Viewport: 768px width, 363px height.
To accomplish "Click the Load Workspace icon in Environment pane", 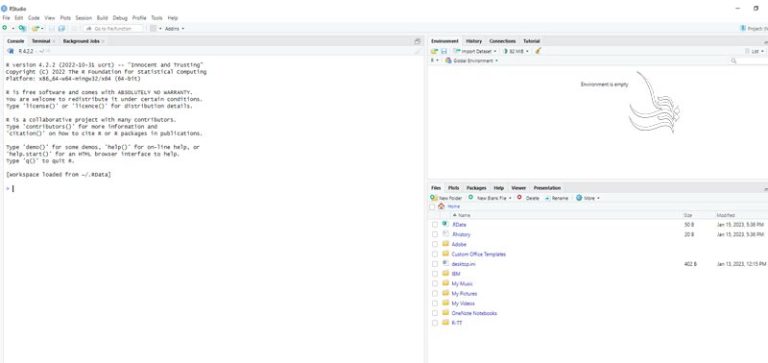I will pos(434,51).
